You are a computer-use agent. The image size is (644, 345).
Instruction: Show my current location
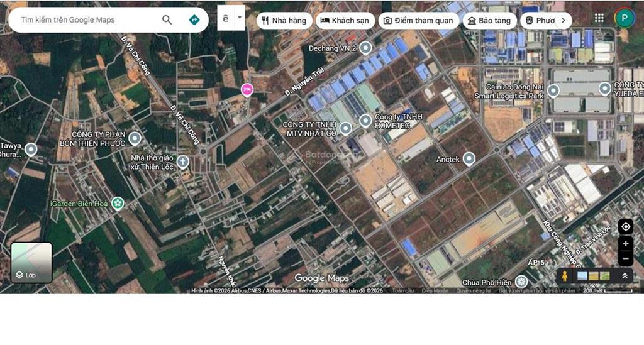(626, 226)
